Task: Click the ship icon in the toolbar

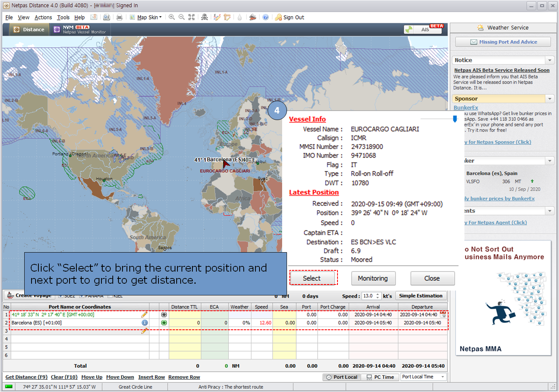Action: pyautogui.click(x=253, y=17)
